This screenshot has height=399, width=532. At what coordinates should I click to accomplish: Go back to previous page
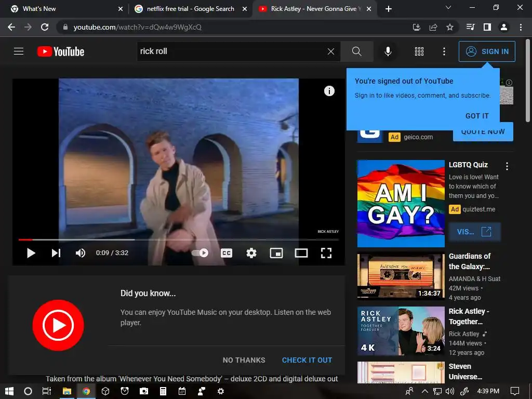[x=11, y=27]
